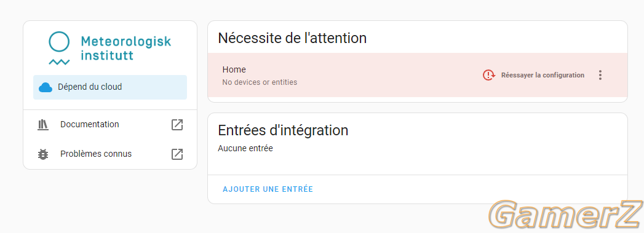
Task: Open the three-dot menu for Home
Action: (x=600, y=75)
